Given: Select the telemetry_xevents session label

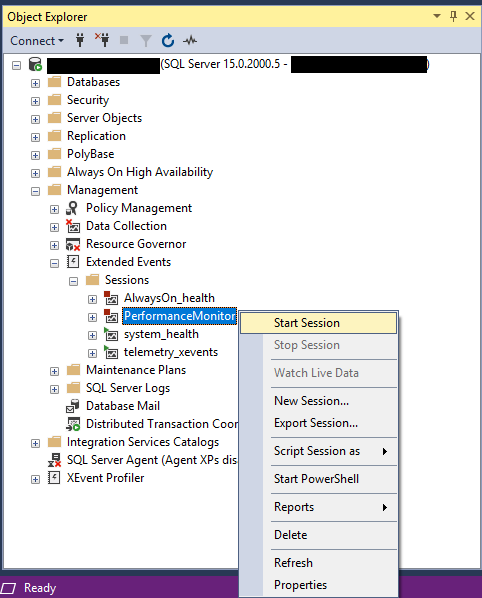Looking at the screenshot, I should [x=171, y=352].
